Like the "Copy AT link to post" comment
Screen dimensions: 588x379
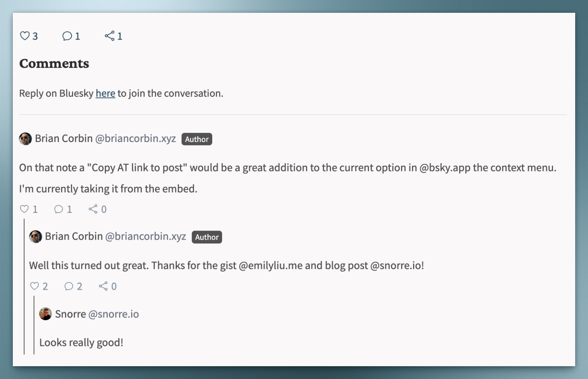[24, 209]
